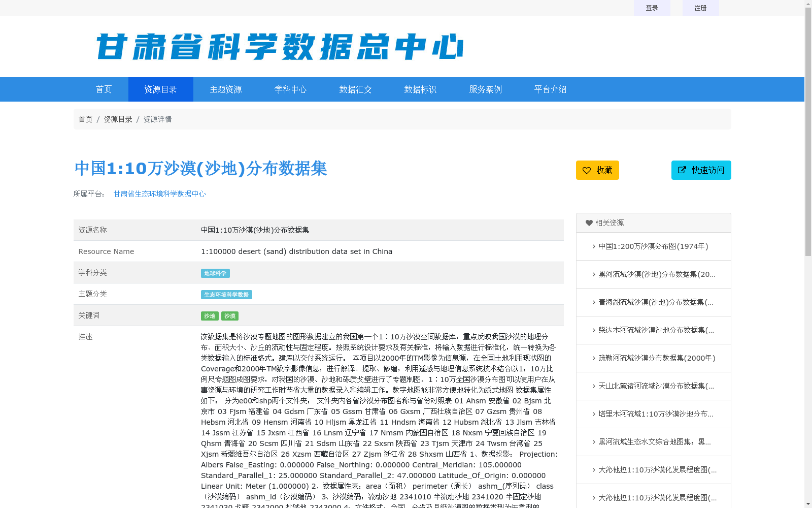Click chevron before 中国1:200万沙漠分布图(1974年)

point(594,246)
